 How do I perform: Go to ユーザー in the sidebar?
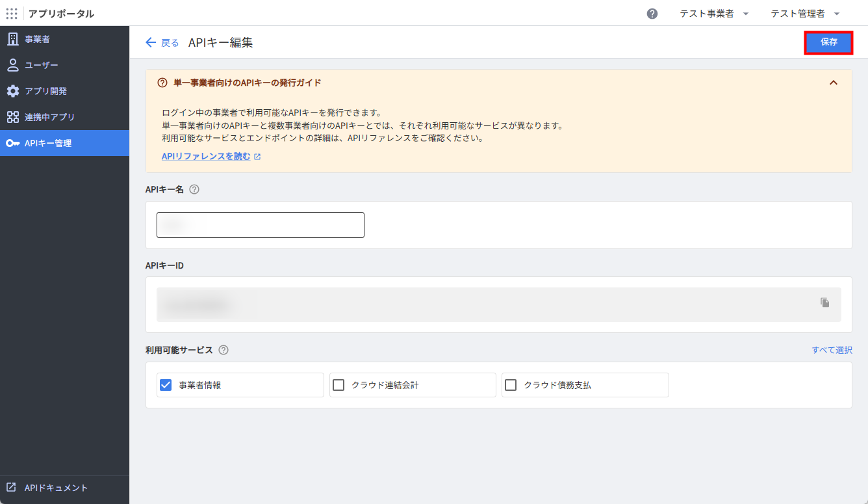pyautogui.click(x=64, y=65)
